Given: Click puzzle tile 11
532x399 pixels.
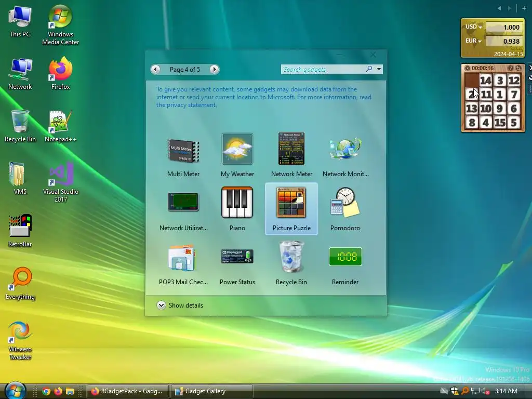Looking at the screenshot, I should click(486, 95).
